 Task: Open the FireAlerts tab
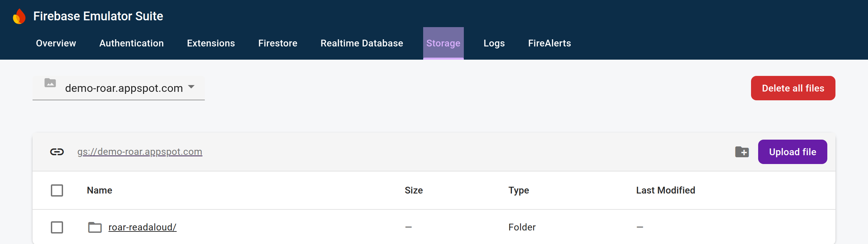click(x=549, y=43)
